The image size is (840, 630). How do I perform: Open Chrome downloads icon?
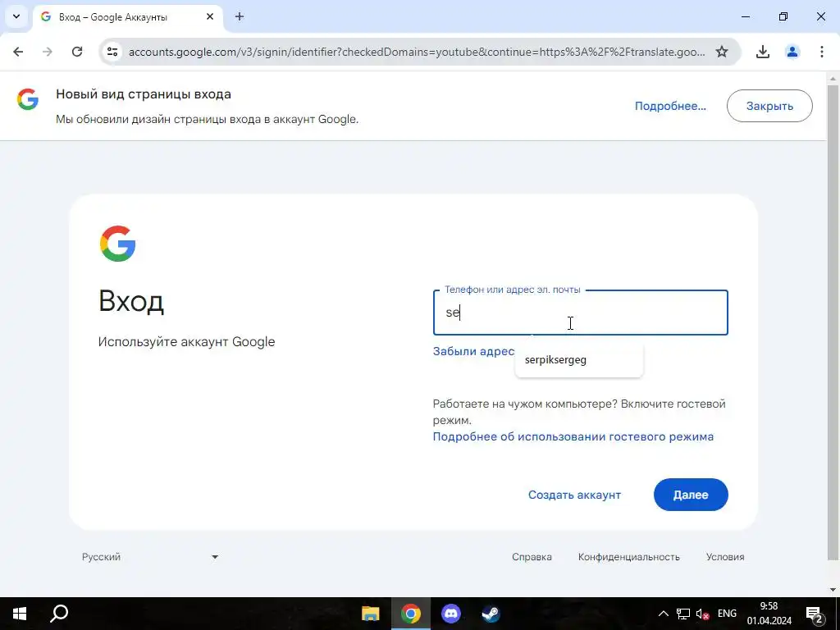click(762, 52)
